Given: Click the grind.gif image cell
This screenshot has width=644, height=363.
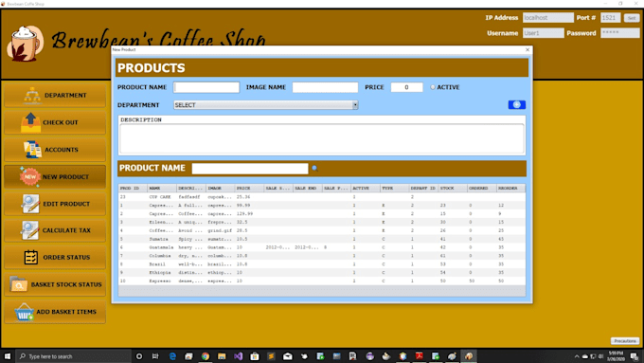Looking at the screenshot, I should (220, 230).
